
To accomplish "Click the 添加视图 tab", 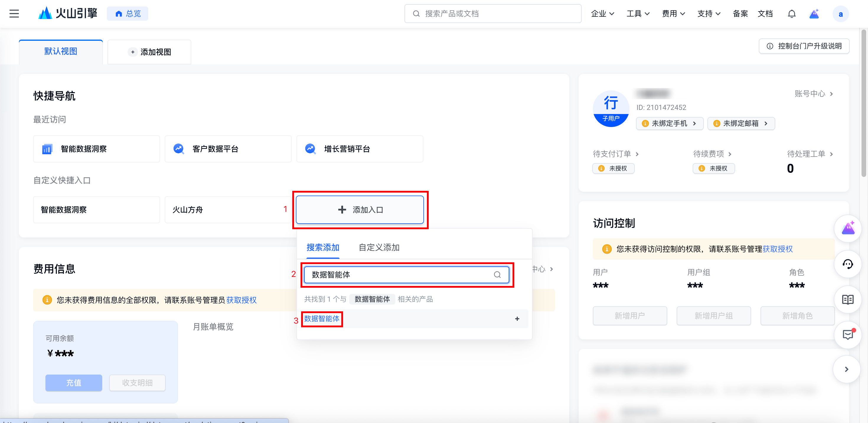I will [149, 52].
